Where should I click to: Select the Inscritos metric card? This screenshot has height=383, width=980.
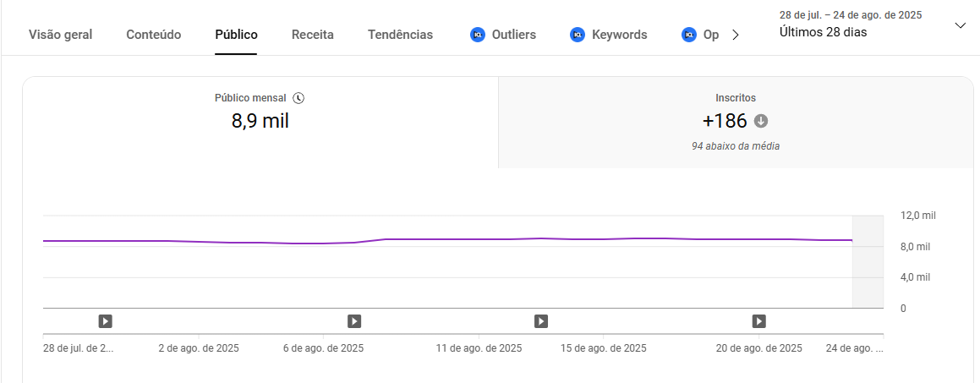click(735, 123)
